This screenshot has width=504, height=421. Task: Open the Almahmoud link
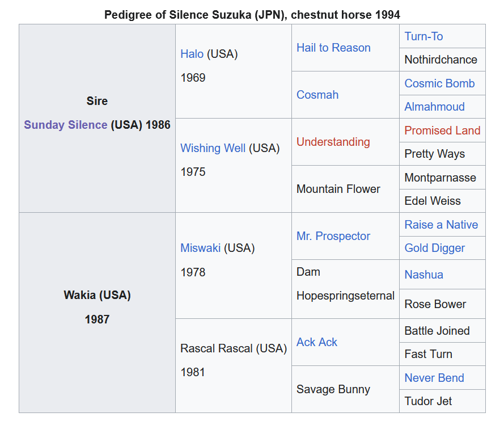[434, 107]
